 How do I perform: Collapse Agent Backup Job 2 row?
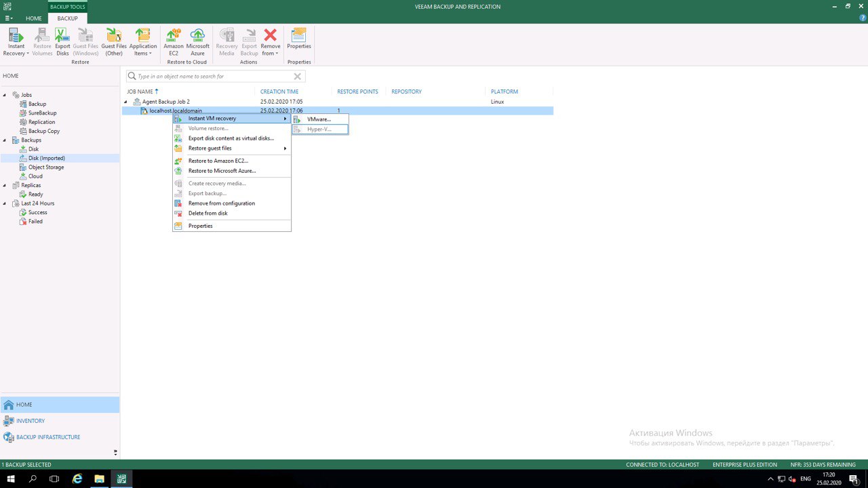coord(126,102)
